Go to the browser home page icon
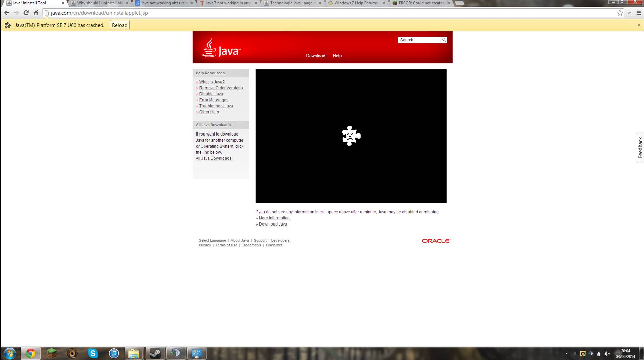This screenshot has height=360, width=644. (x=36, y=13)
